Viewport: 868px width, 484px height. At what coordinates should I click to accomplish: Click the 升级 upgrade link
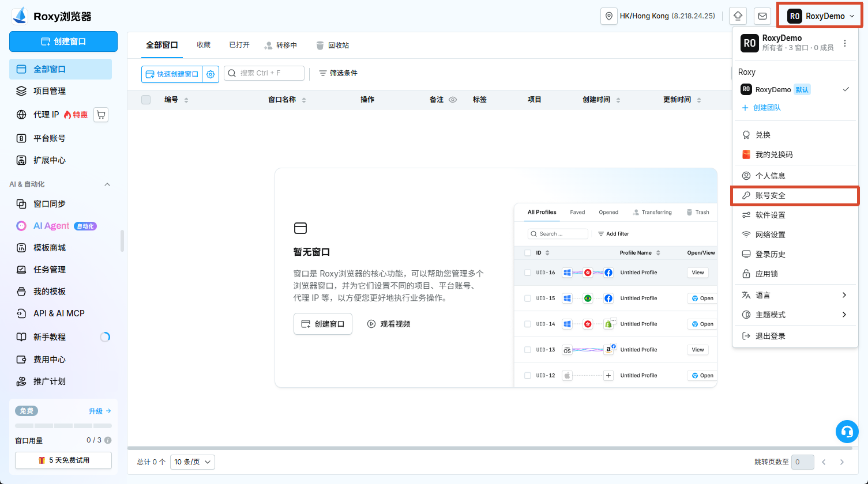coord(100,411)
